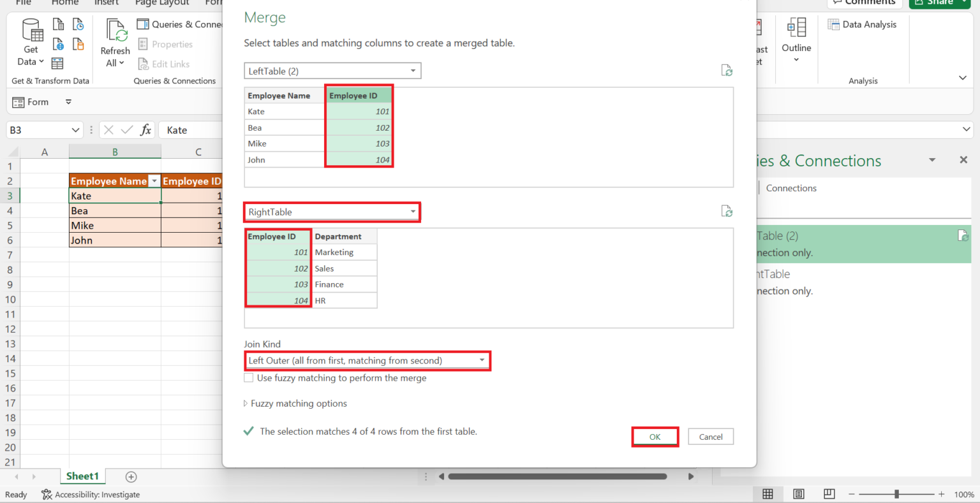The image size is (980, 503).
Task: Open the Connections tab in pane
Action: click(x=791, y=188)
